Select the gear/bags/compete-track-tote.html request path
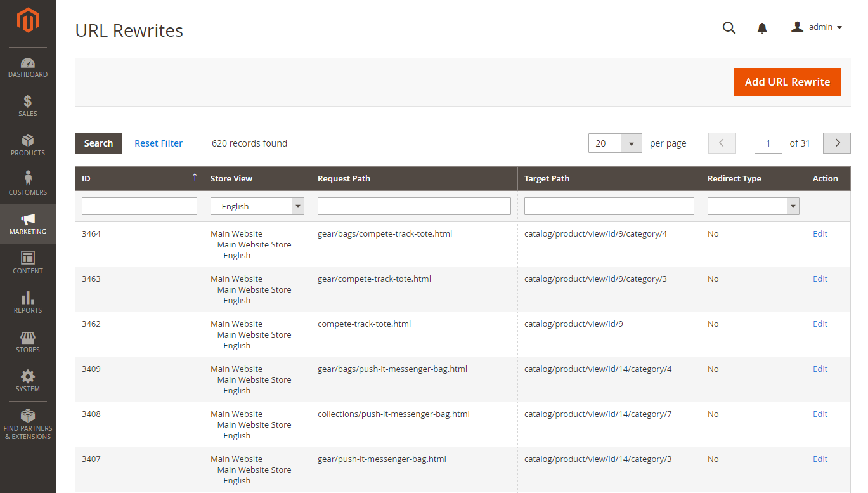The image size is (868, 493). tap(385, 233)
